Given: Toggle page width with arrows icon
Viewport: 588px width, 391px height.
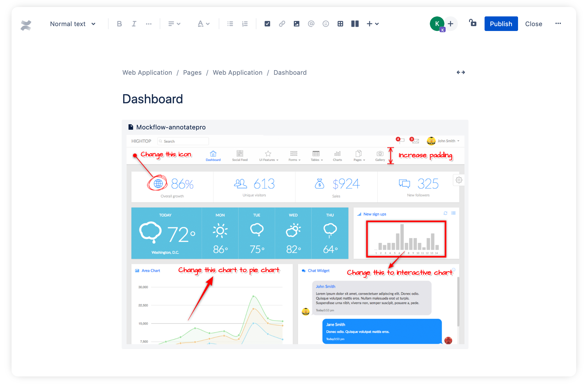Looking at the screenshot, I should coord(461,72).
